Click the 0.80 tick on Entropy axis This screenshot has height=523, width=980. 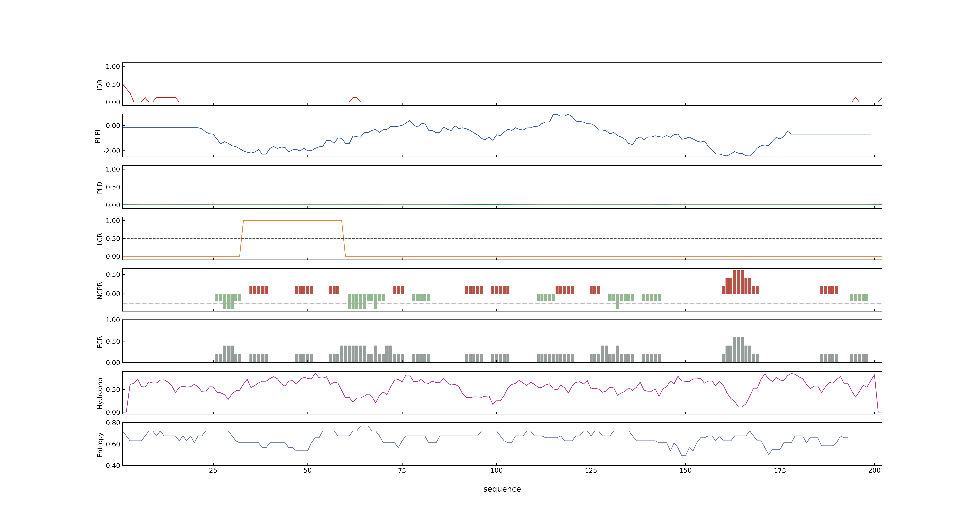click(113, 423)
